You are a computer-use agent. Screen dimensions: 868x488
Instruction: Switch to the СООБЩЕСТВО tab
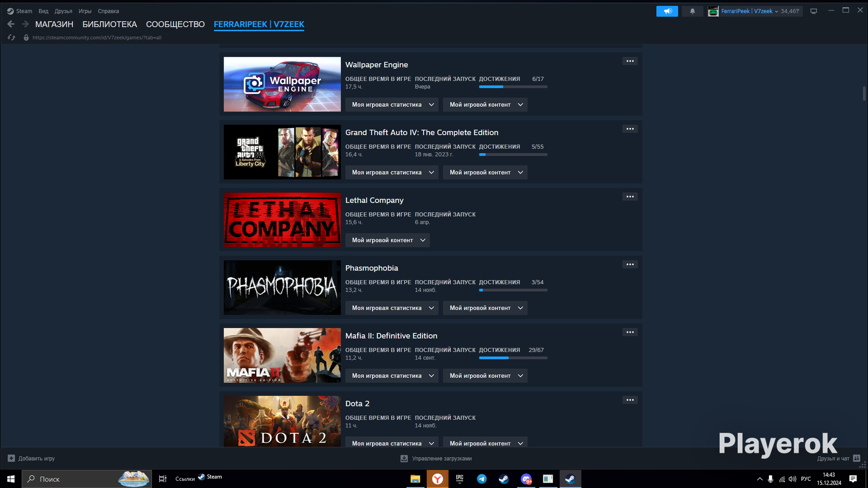[x=175, y=24]
